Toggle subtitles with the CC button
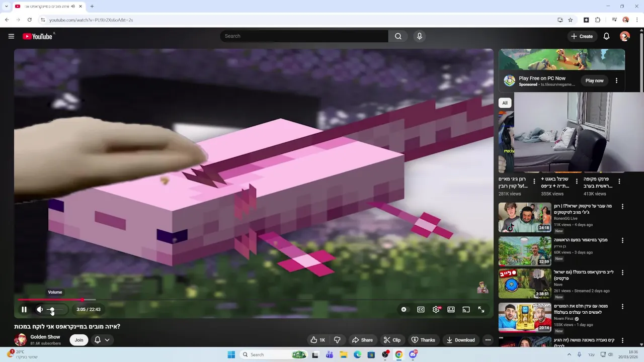 [421, 310]
